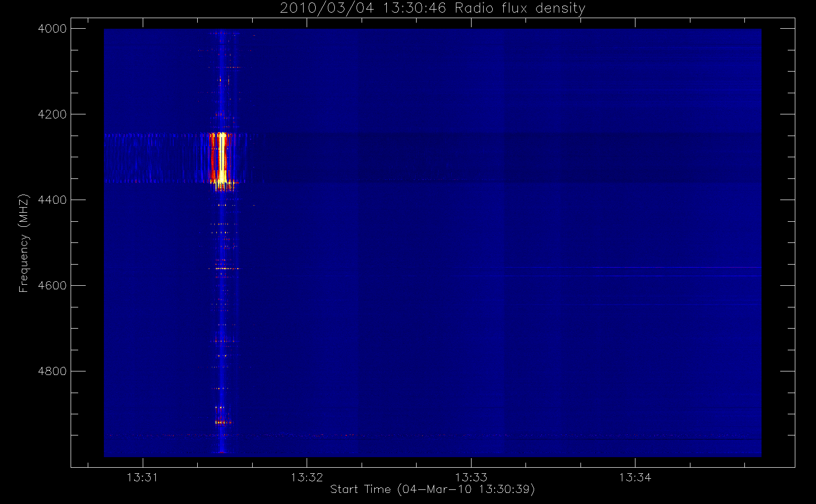Image resolution: width=816 pixels, height=504 pixels.
Task: Click the 4000 frequency tick label
Action: coord(52,29)
